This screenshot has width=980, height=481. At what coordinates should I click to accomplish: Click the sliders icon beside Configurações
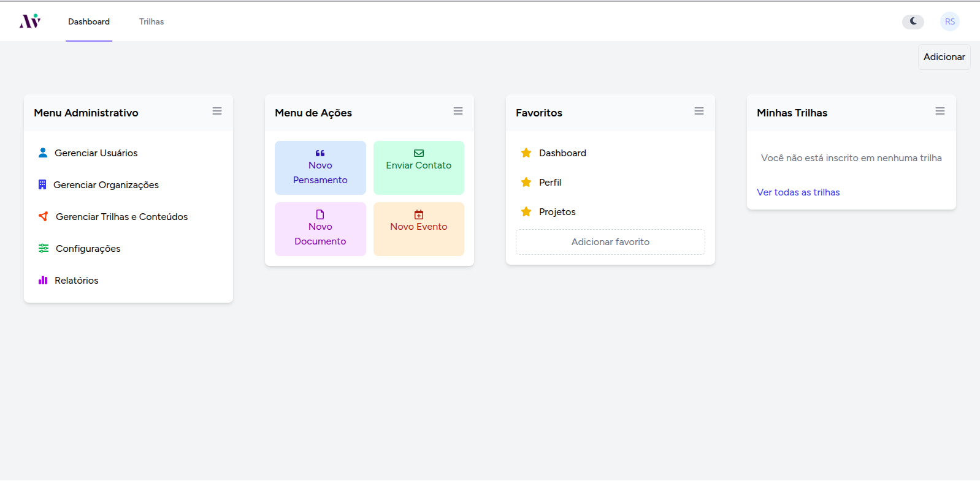click(x=44, y=248)
